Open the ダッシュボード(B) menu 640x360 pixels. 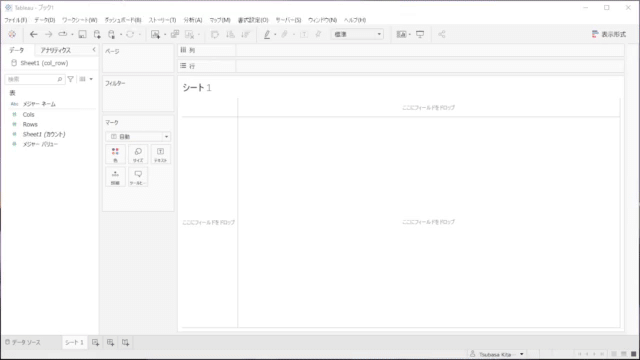pyautogui.click(x=123, y=20)
